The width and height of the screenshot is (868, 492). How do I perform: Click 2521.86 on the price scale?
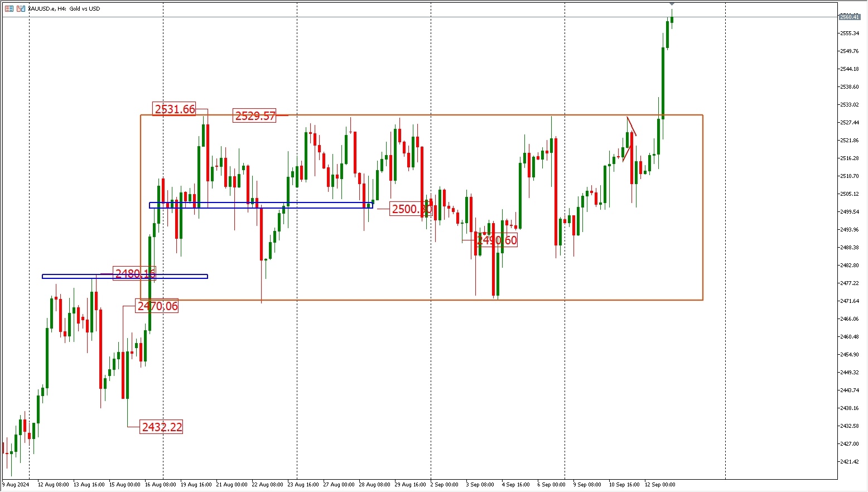849,141
